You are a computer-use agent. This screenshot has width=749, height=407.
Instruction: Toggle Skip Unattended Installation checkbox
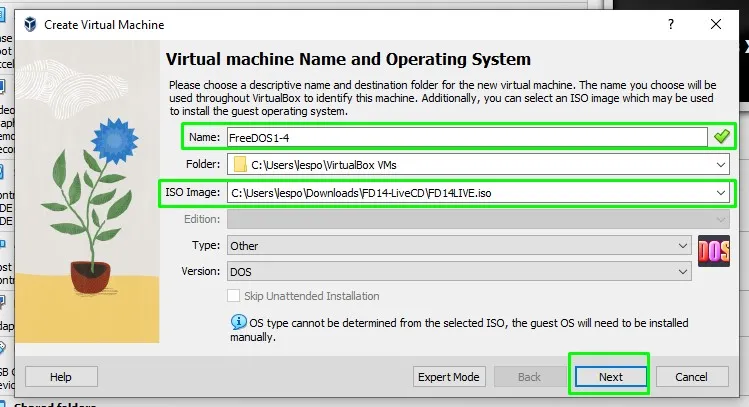tap(234, 296)
